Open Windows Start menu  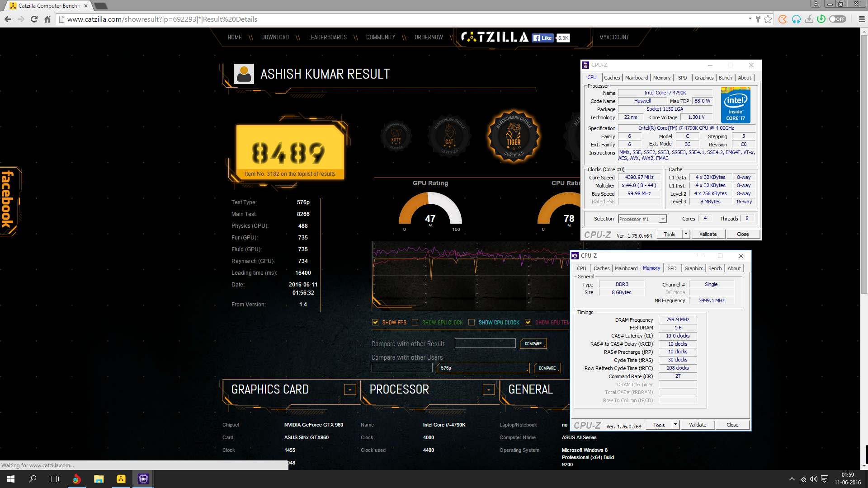tap(11, 479)
